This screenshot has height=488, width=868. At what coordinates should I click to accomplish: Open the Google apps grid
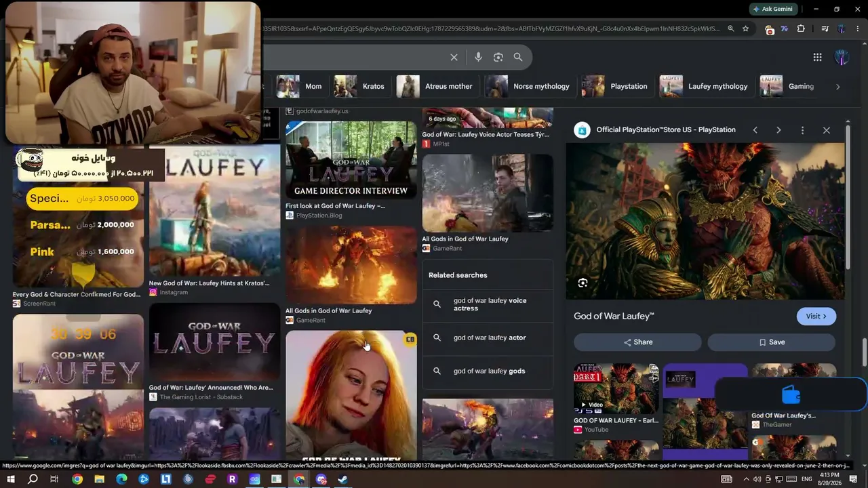(818, 58)
